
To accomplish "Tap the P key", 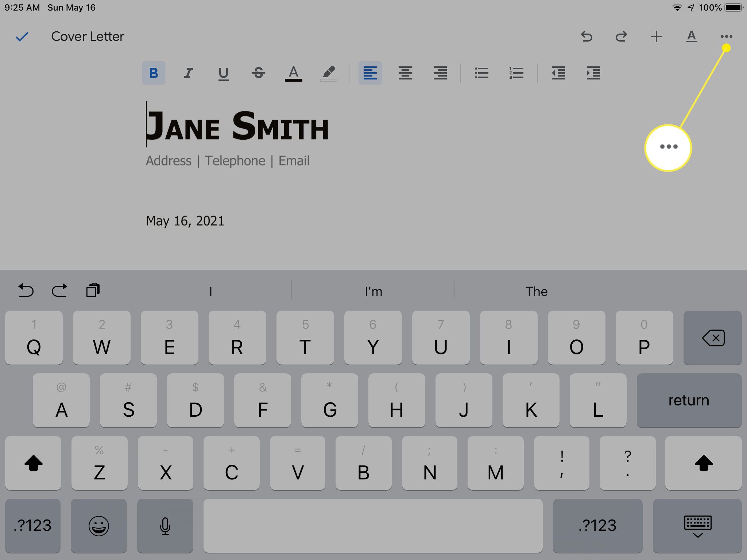I will coord(645,338).
